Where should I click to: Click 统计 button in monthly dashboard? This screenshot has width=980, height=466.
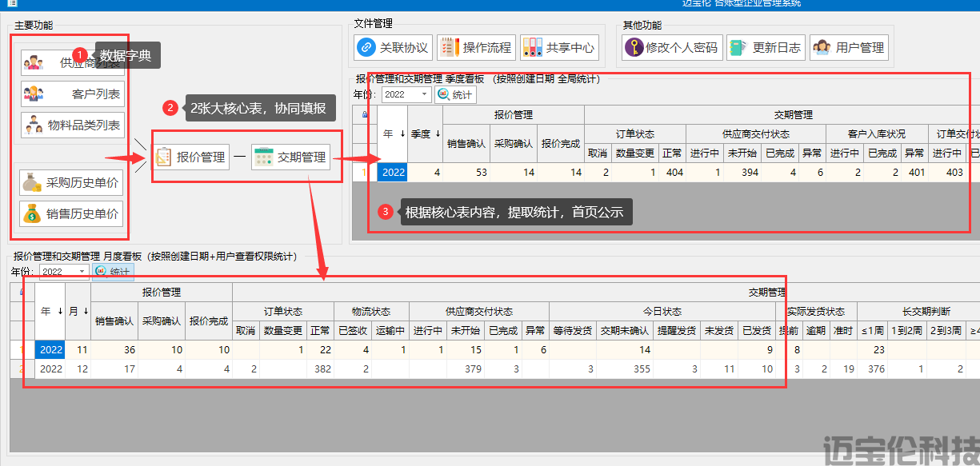[x=112, y=272]
